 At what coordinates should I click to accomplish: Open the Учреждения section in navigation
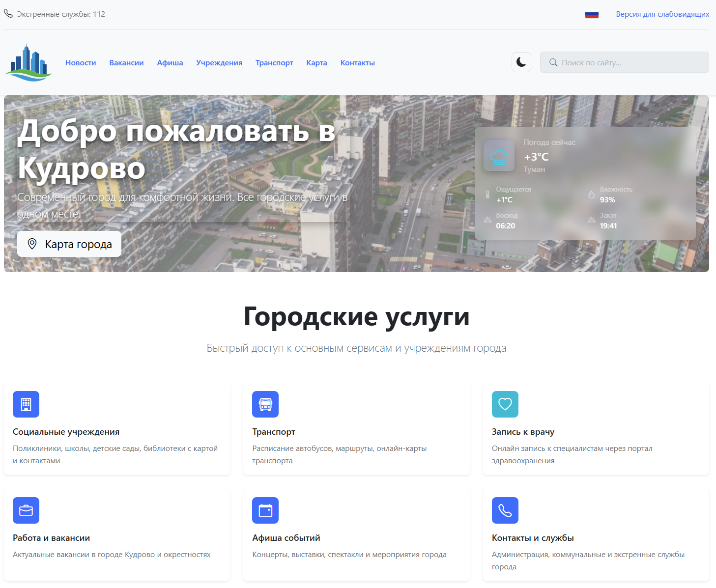[x=219, y=62]
